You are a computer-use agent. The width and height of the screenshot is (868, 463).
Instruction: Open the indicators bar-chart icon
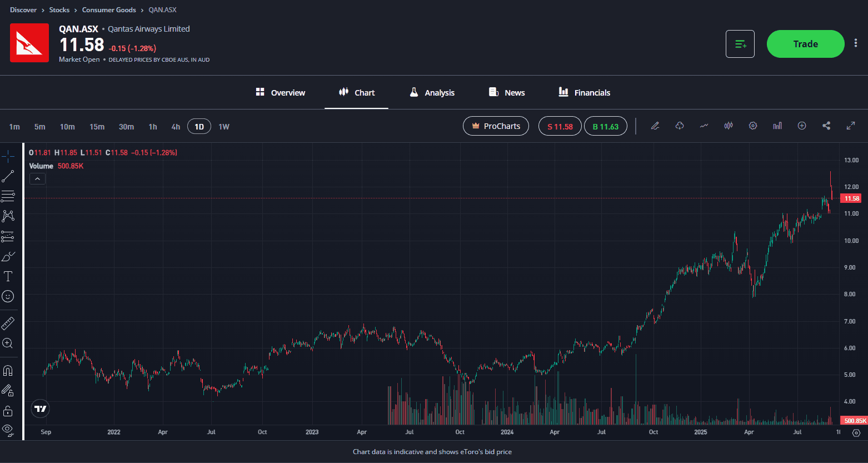point(777,126)
